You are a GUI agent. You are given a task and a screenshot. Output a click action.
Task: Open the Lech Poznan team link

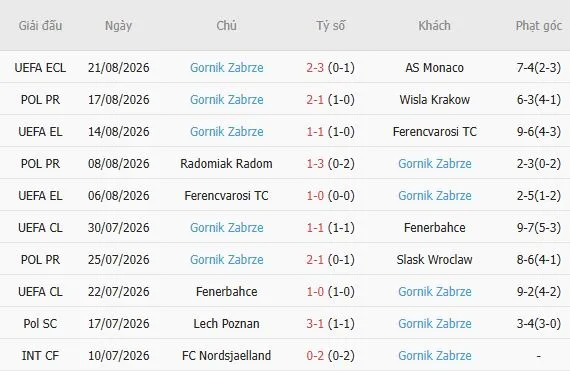(x=226, y=324)
